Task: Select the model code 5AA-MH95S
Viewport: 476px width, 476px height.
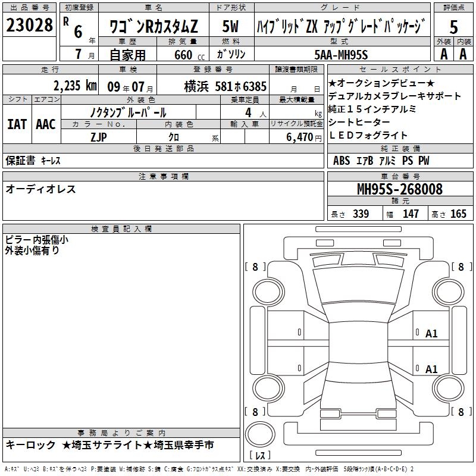Action: (x=341, y=55)
